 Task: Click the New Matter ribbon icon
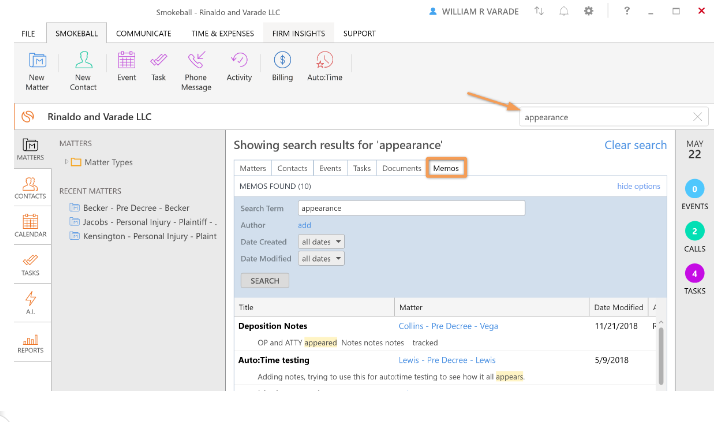pos(37,70)
